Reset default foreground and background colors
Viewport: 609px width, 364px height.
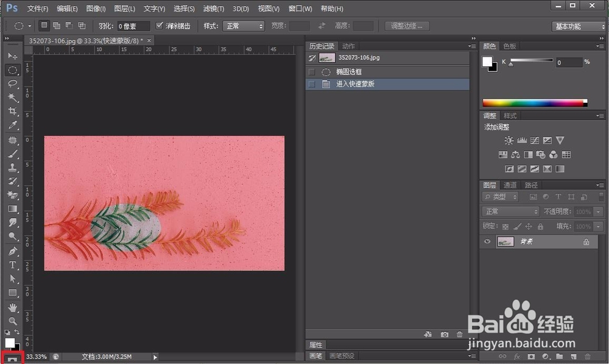(7, 332)
